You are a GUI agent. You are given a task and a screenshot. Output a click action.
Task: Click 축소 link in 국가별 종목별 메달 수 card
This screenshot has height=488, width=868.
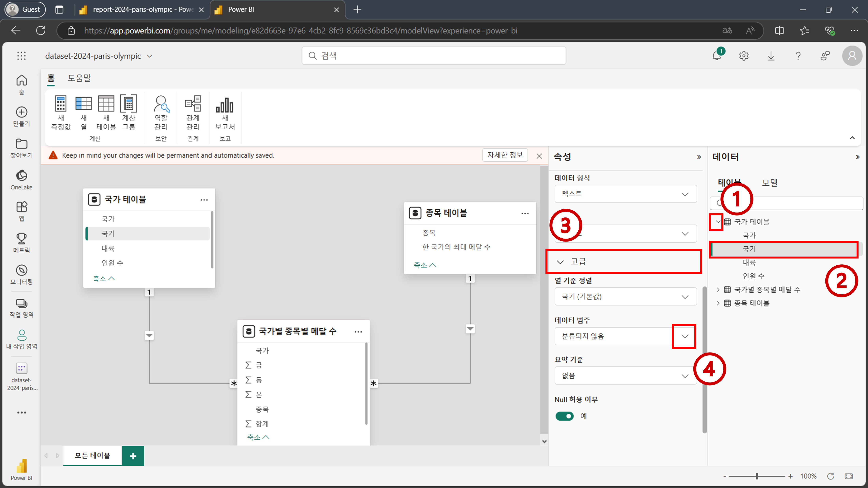pyautogui.click(x=258, y=437)
